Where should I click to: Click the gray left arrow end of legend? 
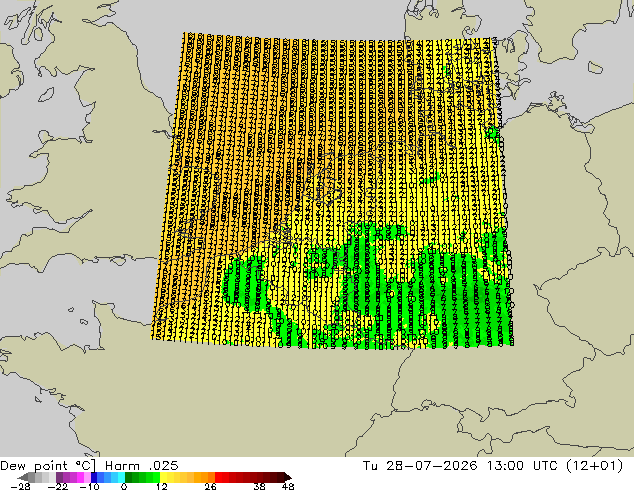click(x=23, y=477)
